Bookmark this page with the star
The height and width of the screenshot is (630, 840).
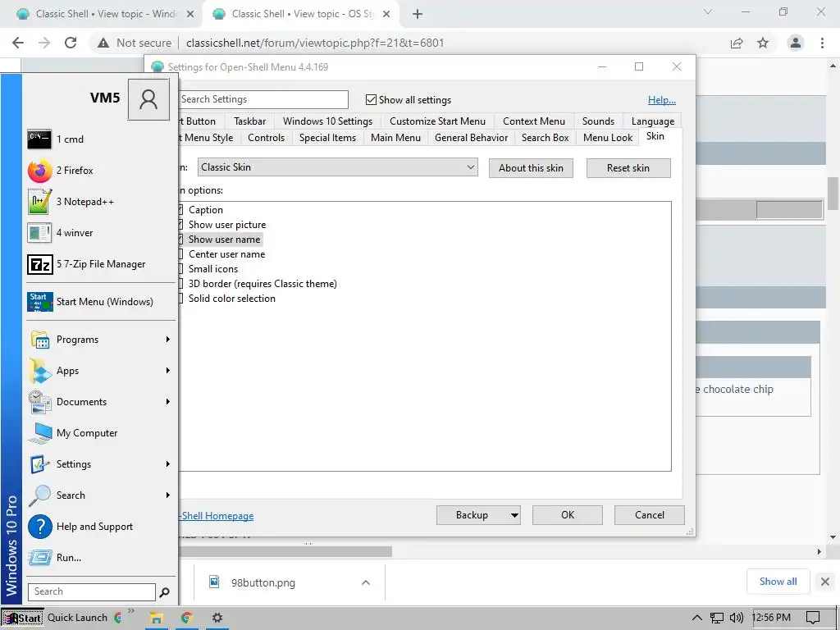763,43
